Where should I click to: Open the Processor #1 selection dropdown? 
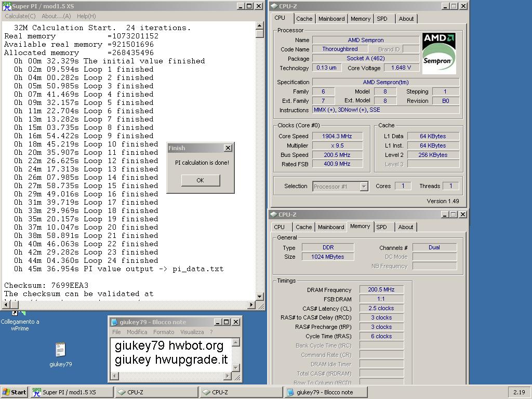click(x=364, y=187)
